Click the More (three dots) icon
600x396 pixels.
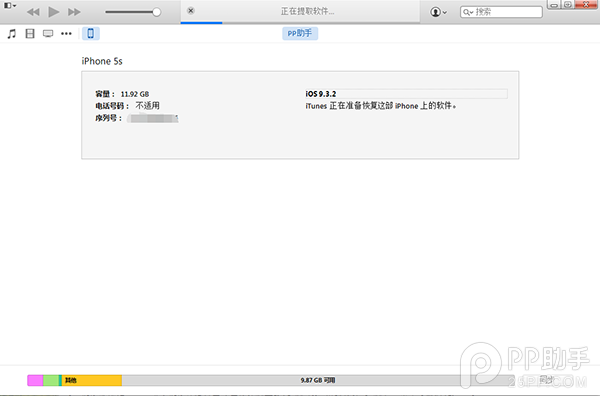[x=66, y=34]
